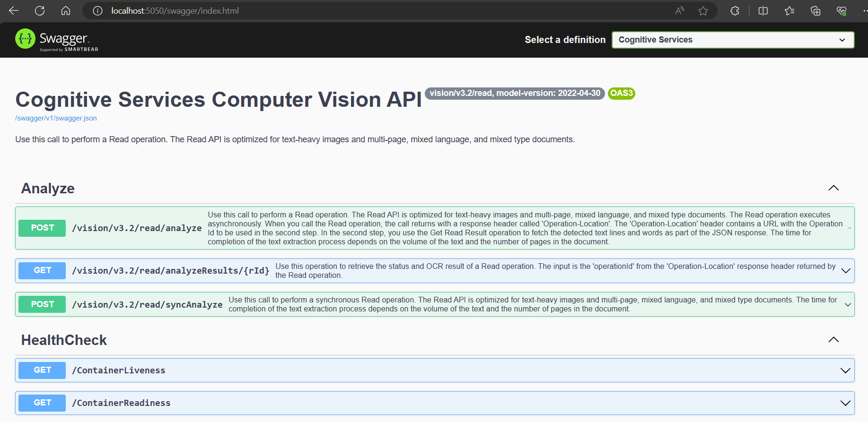Click the Select a definition label
868x422 pixels.
click(565, 40)
